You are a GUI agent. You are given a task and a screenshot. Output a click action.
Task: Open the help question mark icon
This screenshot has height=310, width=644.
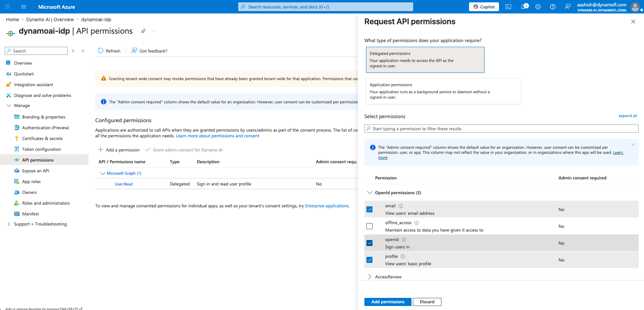click(553, 7)
